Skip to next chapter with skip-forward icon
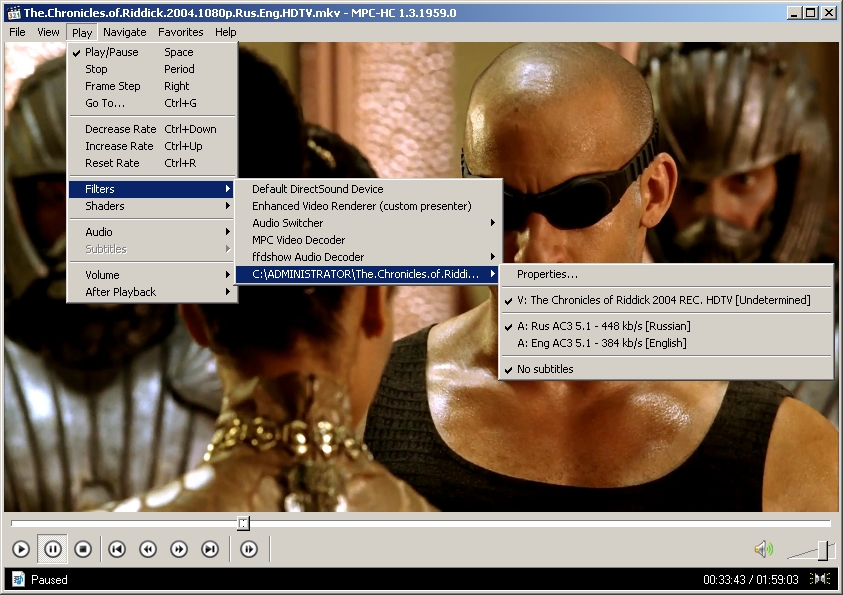This screenshot has width=843, height=595. tap(210, 549)
